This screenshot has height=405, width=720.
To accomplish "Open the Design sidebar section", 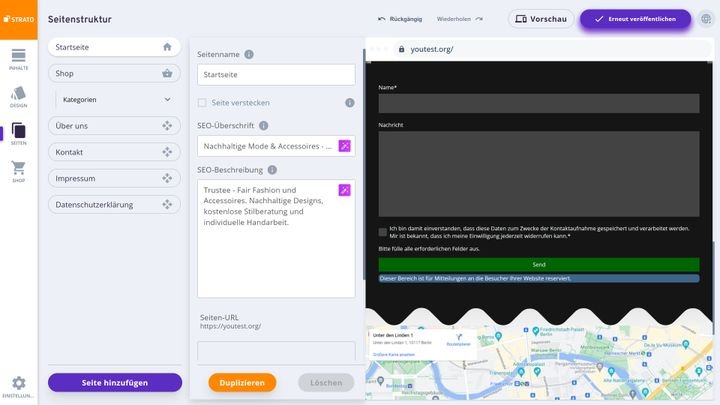I will coord(18,97).
